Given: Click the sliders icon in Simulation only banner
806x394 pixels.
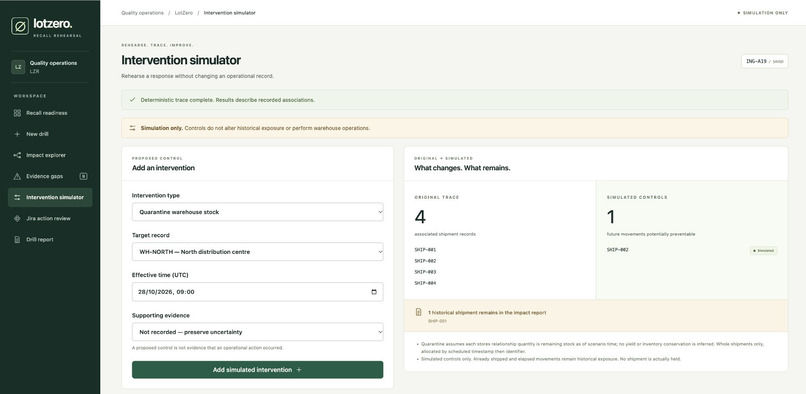Looking at the screenshot, I should pyautogui.click(x=132, y=128).
